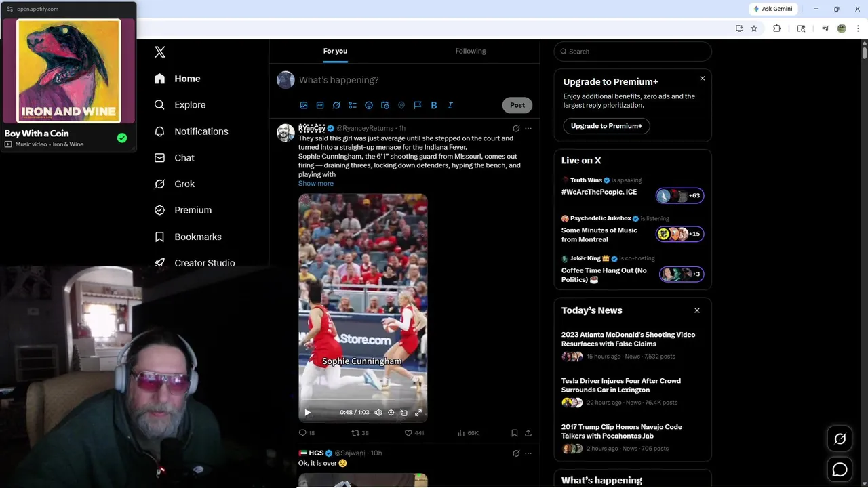Screen dimensions: 868x488
Task: Open Grok actions on RYanCey post
Action: pos(516,128)
